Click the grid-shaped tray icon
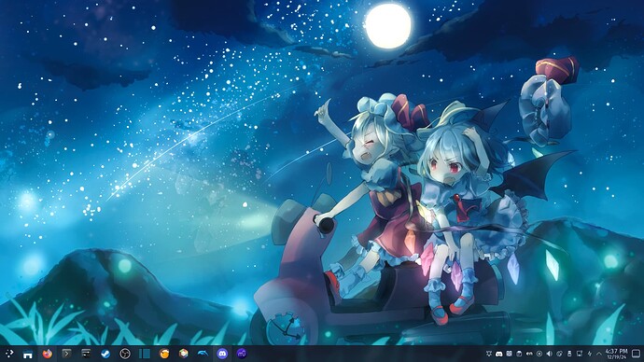The height and width of the screenshot is (362, 644). [509, 354]
